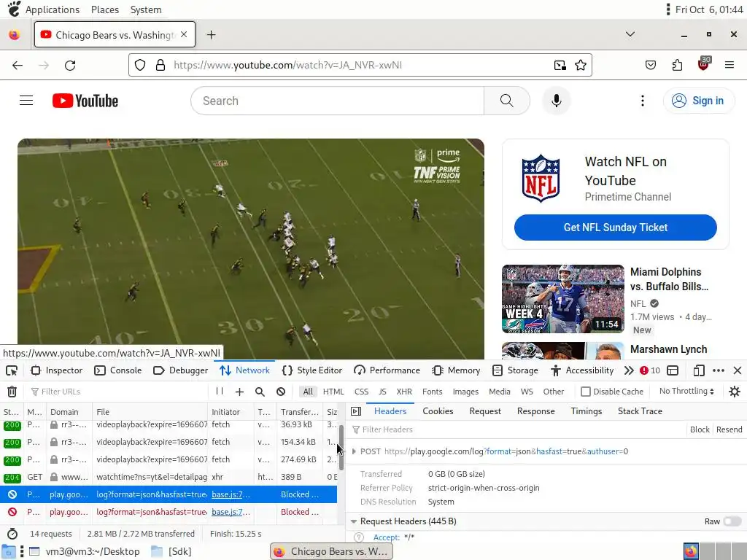This screenshot has height=560, width=747.
Task: Open the Applications menu in top panel
Action: point(53,9)
